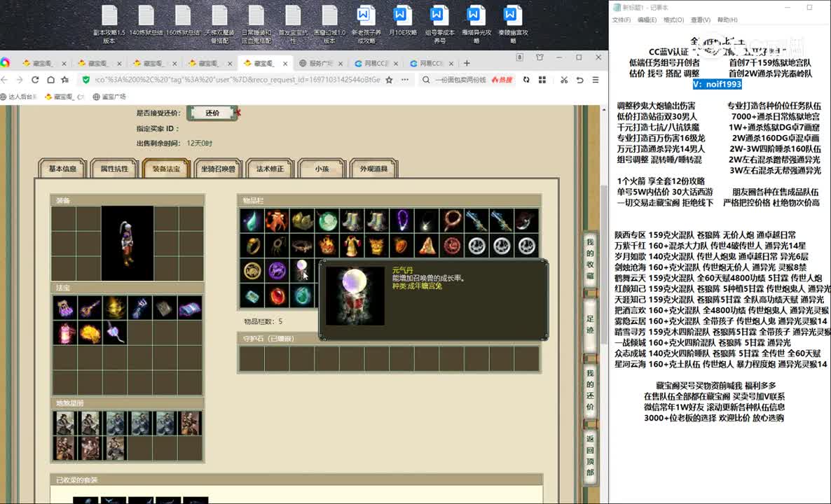Screen dimensions: 831x504
Task: Select the purple book 法宝 icon
Action: pos(190,307)
